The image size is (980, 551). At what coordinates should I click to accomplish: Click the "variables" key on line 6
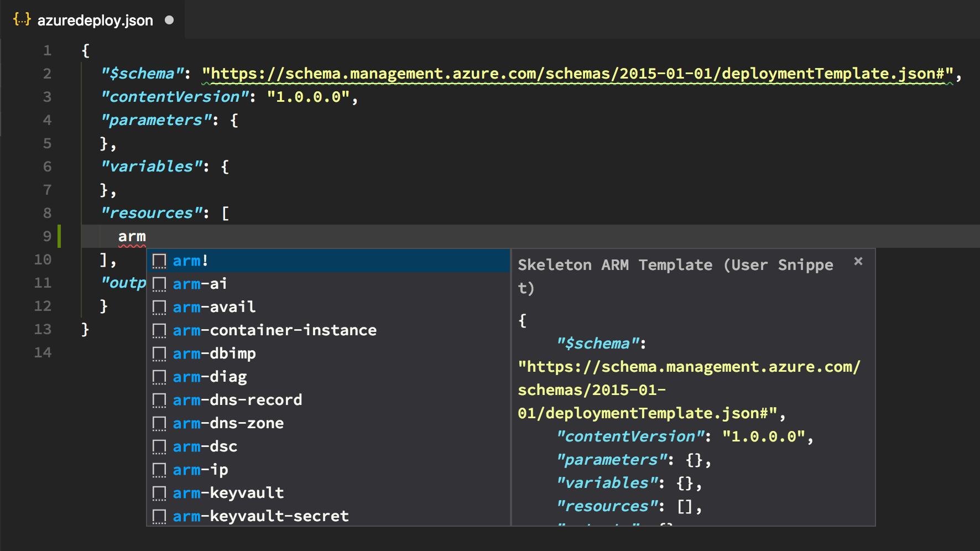pos(152,167)
